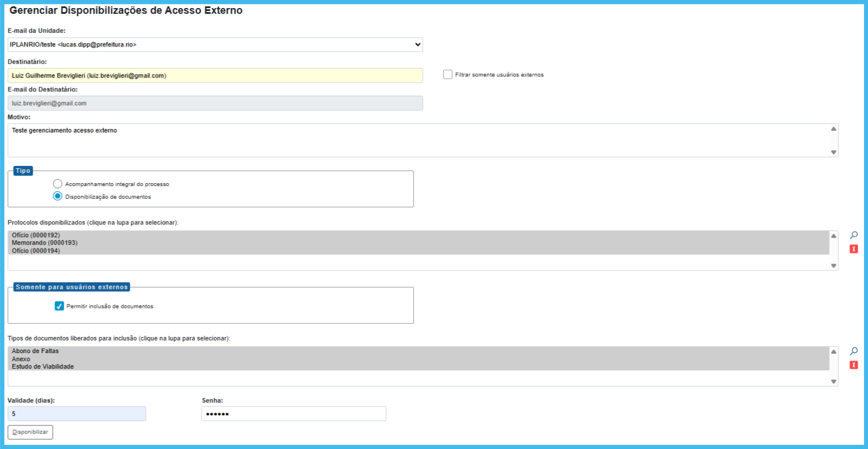
Task: Click scroll-down arrow in the Motivo text area
Action: 834,152
